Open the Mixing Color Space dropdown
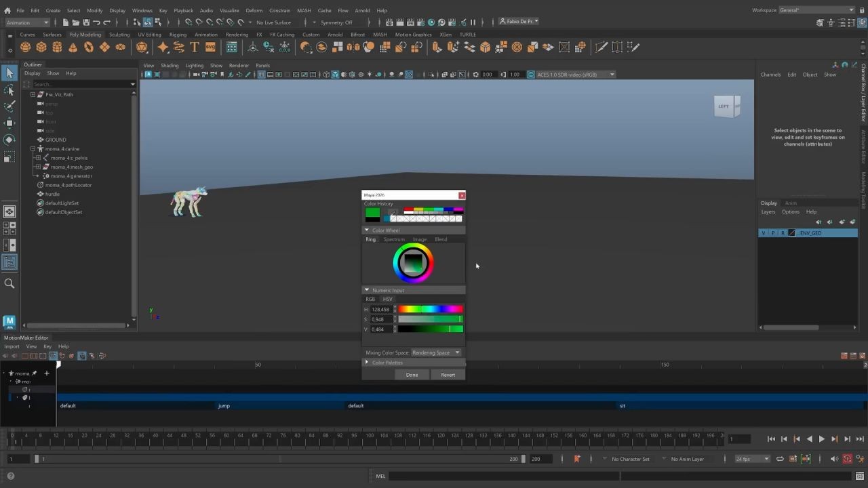The image size is (868, 488). (436, 352)
